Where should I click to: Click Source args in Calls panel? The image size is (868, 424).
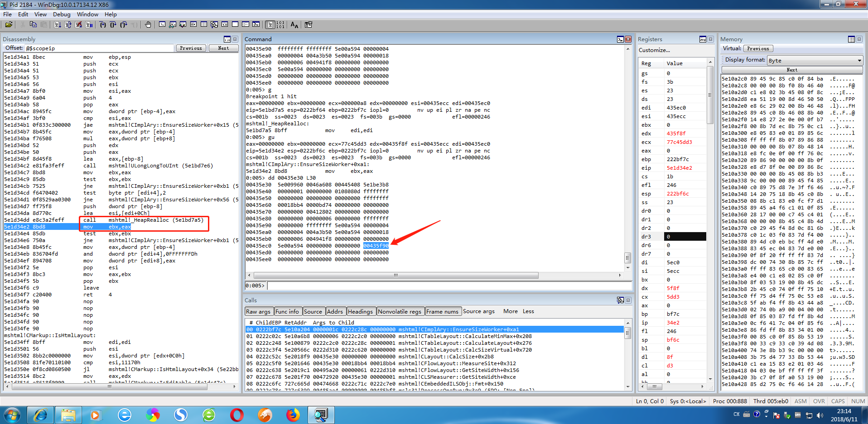pyautogui.click(x=479, y=311)
